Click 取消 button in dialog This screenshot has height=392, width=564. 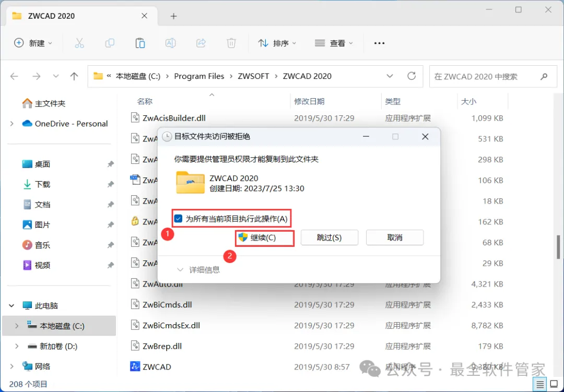pyautogui.click(x=395, y=237)
